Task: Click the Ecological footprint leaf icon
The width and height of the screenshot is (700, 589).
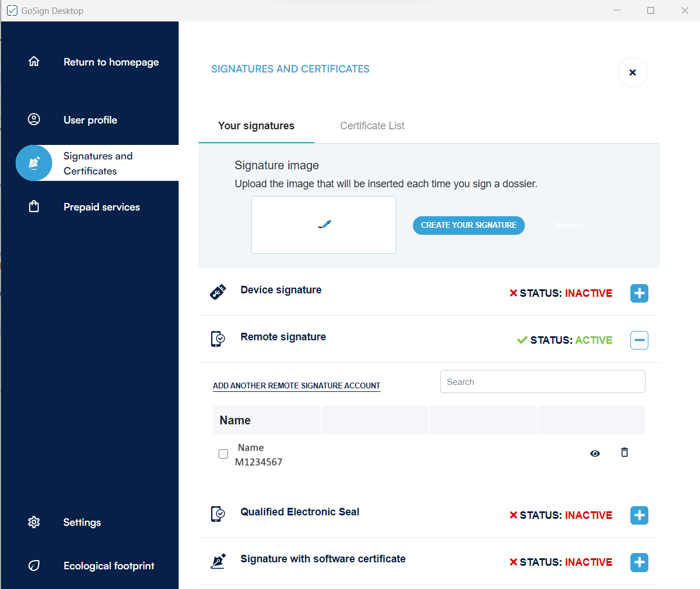Action: (34, 566)
